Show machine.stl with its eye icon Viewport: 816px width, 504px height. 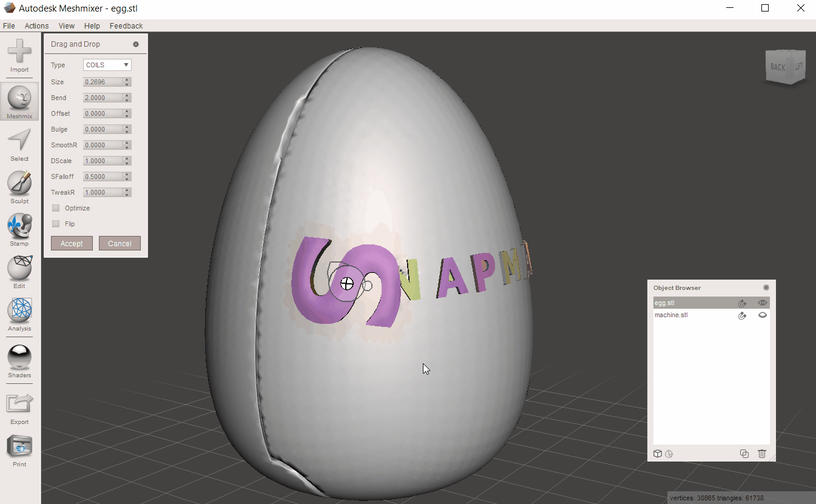point(763,315)
